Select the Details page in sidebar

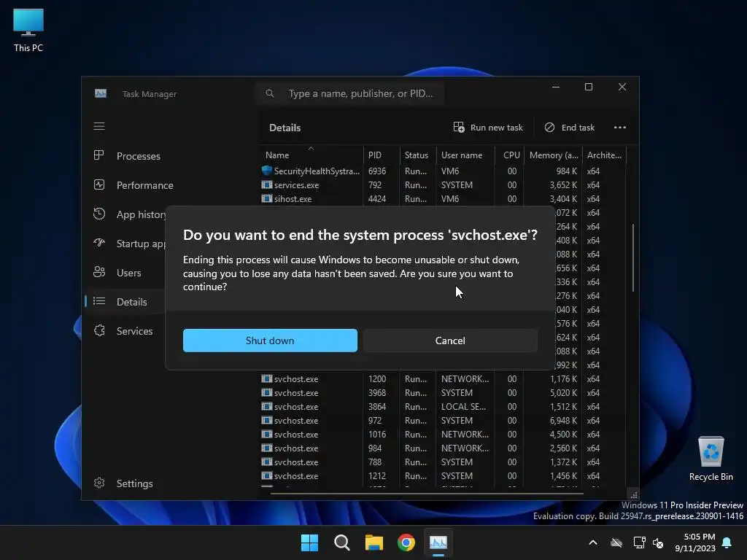point(126,301)
